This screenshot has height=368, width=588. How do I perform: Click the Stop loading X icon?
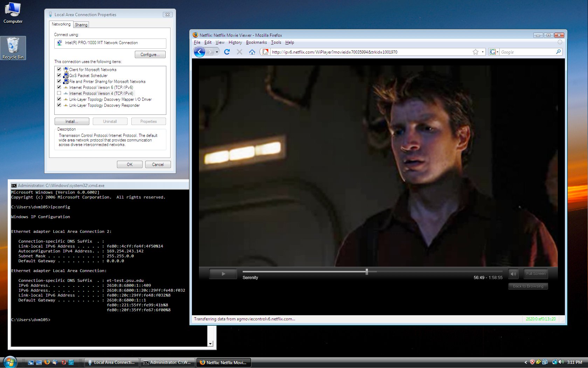pyautogui.click(x=240, y=52)
